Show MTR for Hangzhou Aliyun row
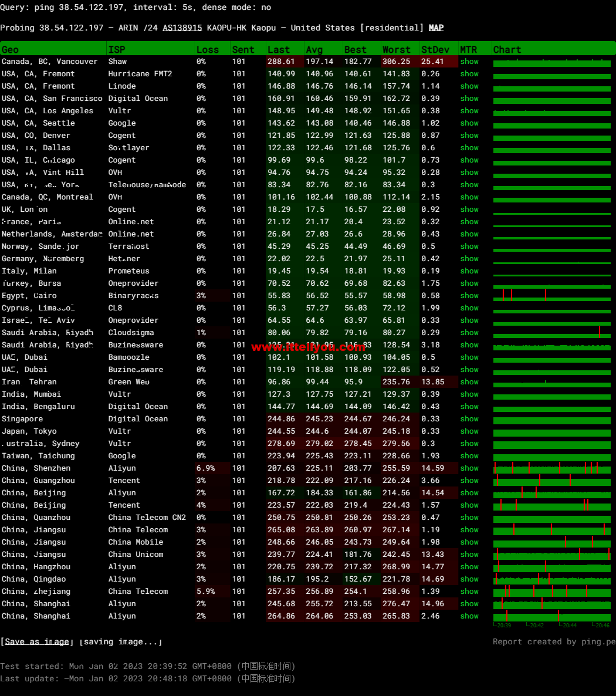 [x=469, y=567]
